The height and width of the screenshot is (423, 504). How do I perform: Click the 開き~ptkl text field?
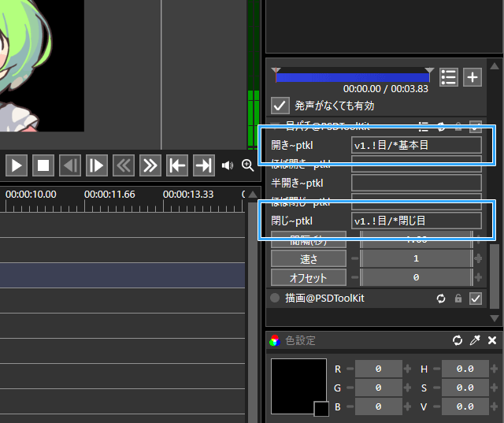pos(417,145)
